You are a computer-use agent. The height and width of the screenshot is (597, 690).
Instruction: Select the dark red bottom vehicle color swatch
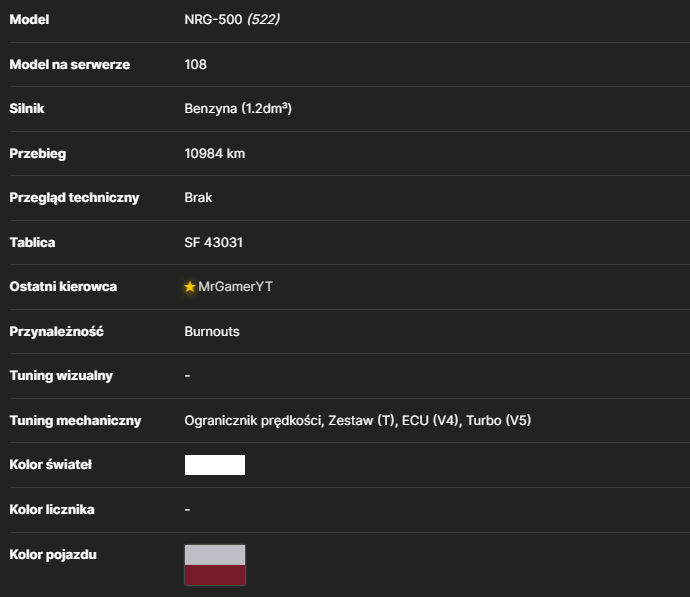pyautogui.click(x=215, y=575)
